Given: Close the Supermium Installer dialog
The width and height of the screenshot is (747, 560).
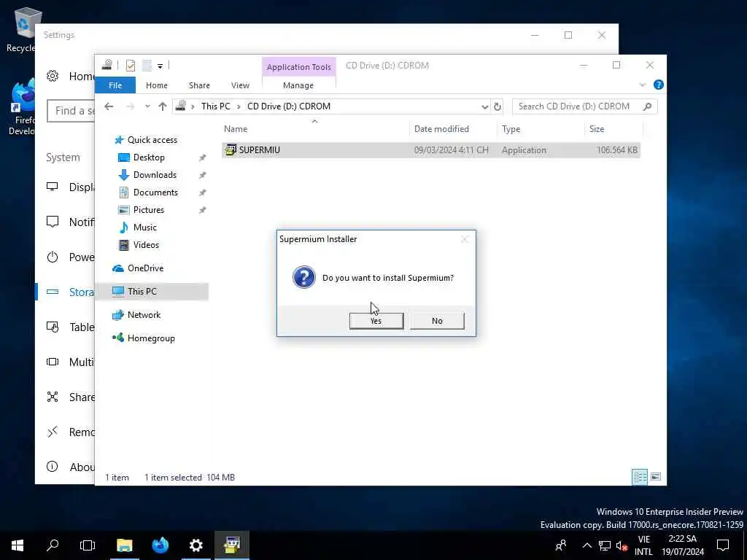Looking at the screenshot, I should 465,239.
